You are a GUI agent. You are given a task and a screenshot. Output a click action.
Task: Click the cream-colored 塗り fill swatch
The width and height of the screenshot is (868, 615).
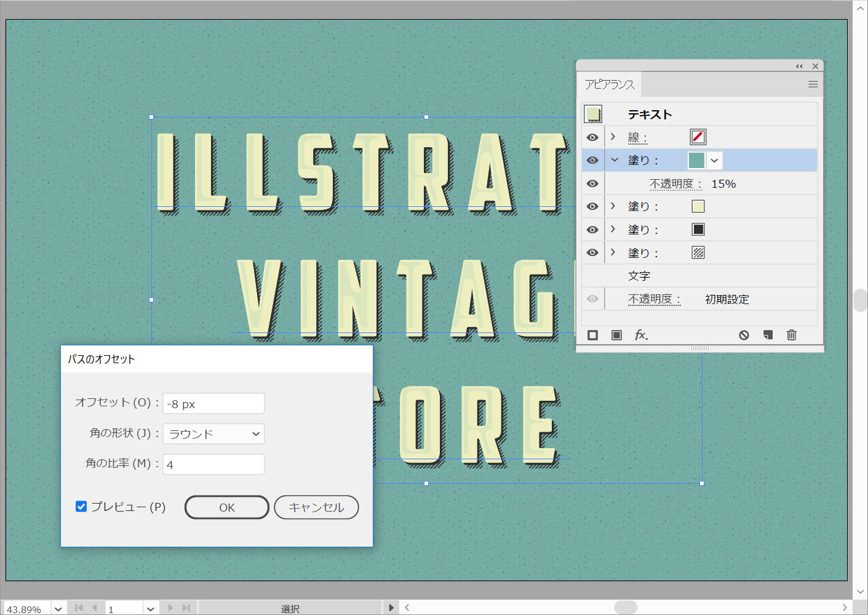tap(698, 206)
